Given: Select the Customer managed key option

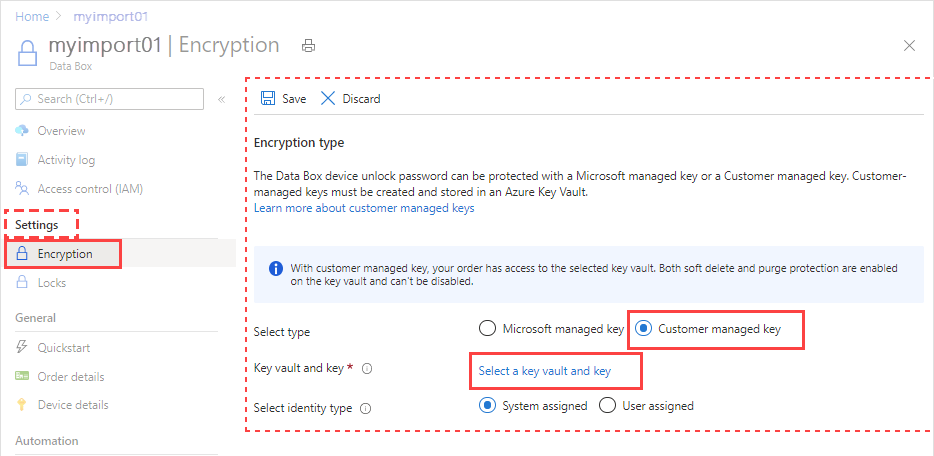Looking at the screenshot, I should [x=642, y=329].
